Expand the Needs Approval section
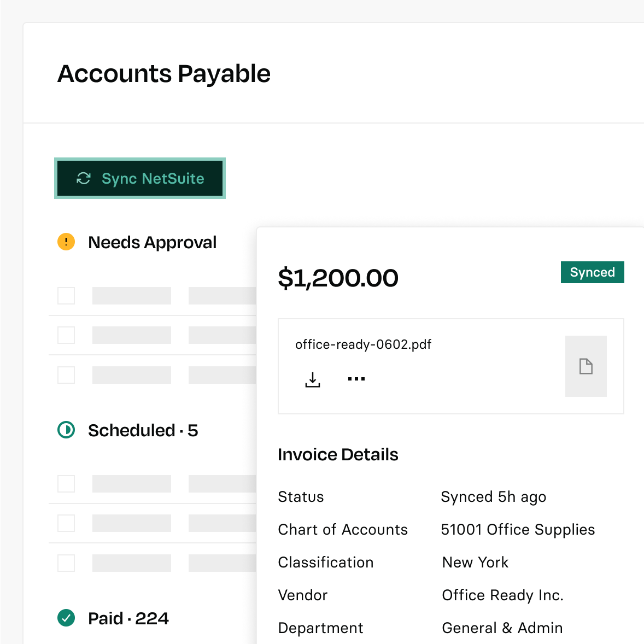644x644 pixels. 152,242
